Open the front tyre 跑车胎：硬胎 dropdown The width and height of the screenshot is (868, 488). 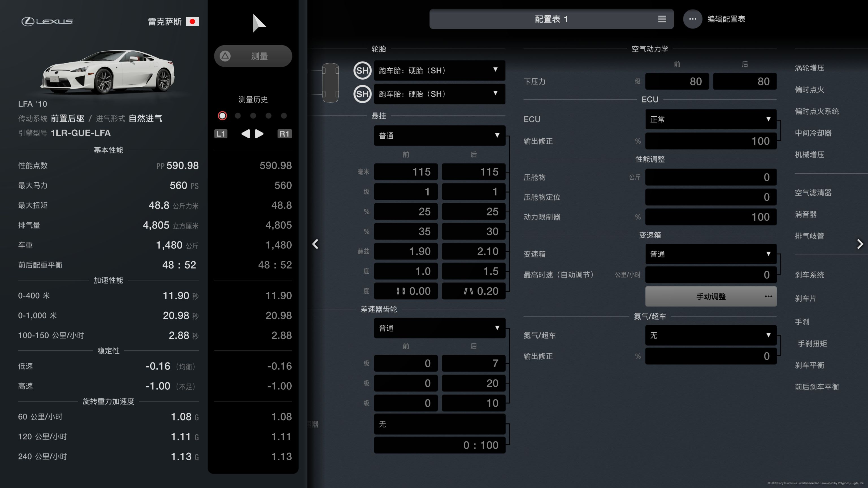click(x=439, y=70)
